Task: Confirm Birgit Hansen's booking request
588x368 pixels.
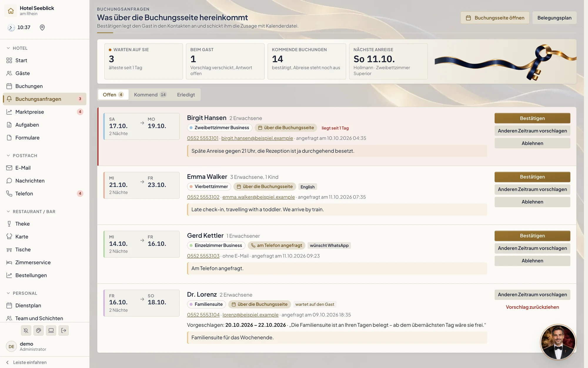Action: coord(532,118)
